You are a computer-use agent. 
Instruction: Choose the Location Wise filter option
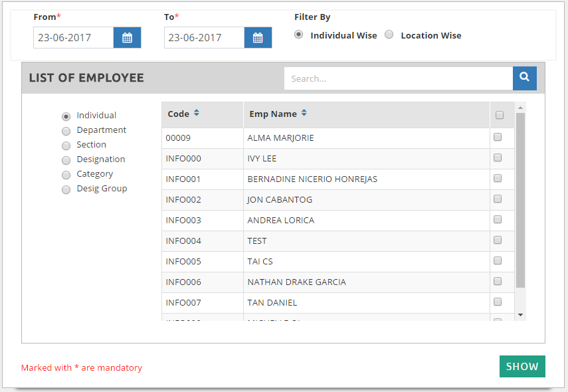(x=389, y=35)
